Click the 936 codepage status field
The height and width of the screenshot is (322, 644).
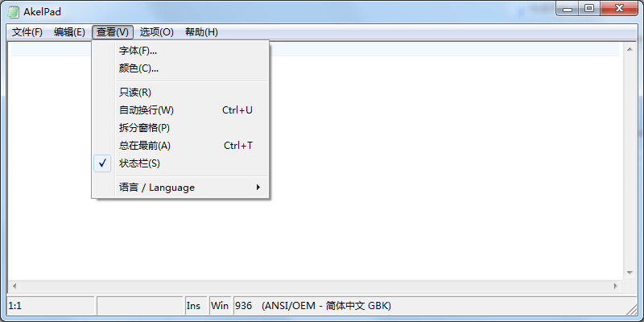(x=245, y=306)
